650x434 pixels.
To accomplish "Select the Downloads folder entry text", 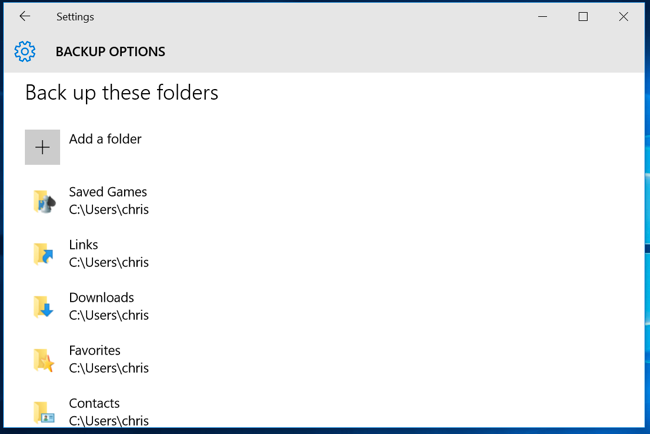I will 101,298.
